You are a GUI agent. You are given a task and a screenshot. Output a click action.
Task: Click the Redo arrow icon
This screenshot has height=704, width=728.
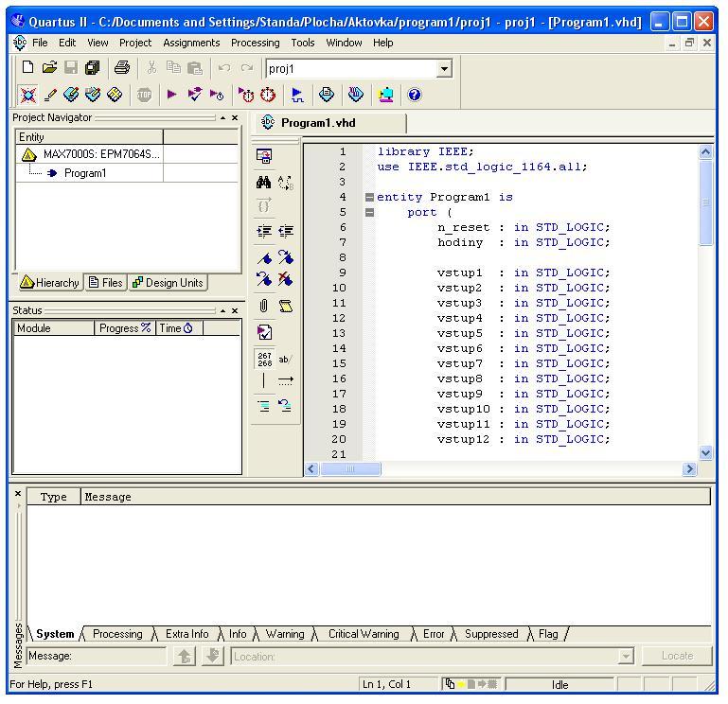point(246,68)
